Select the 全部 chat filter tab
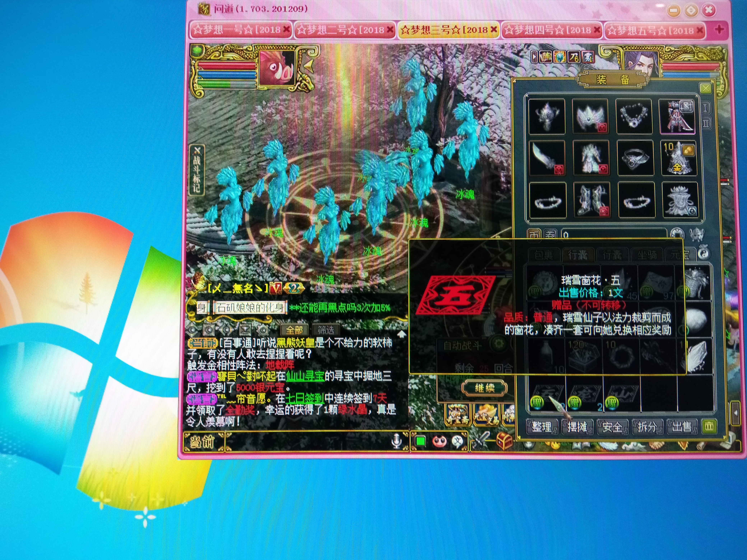The height and width of the screenshot is (560, 747). [x=294, y=330]
